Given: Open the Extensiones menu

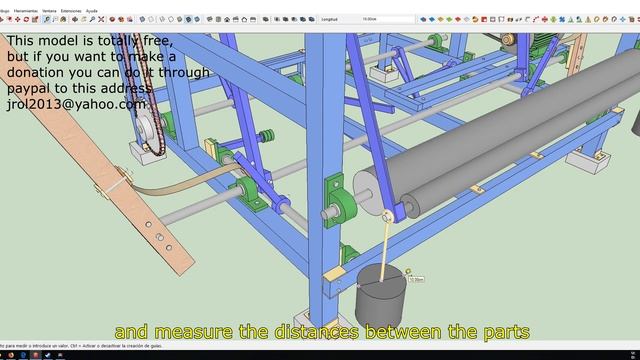Looking at the screenshot, I should (x=71, y=11).
